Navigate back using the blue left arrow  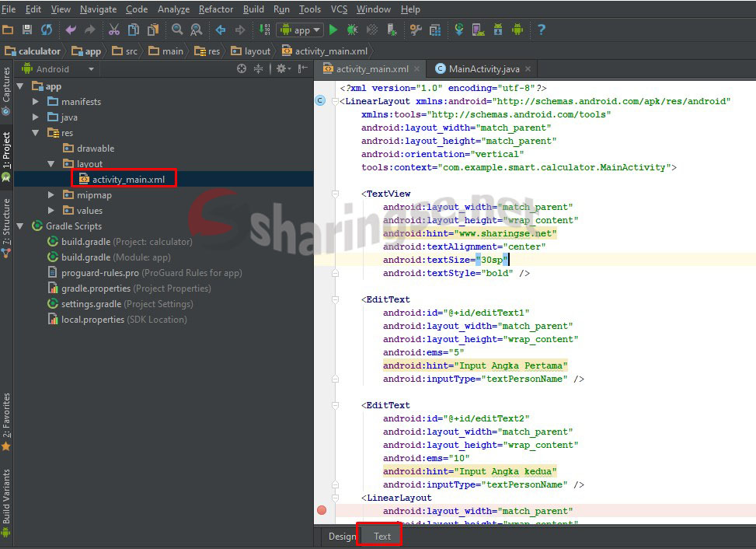[x=221, y=30]
